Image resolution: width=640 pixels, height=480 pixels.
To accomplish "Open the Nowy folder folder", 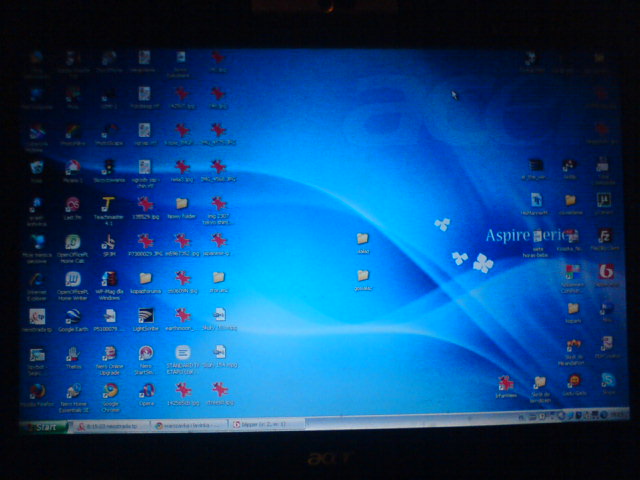I will (x=182, y=204).
